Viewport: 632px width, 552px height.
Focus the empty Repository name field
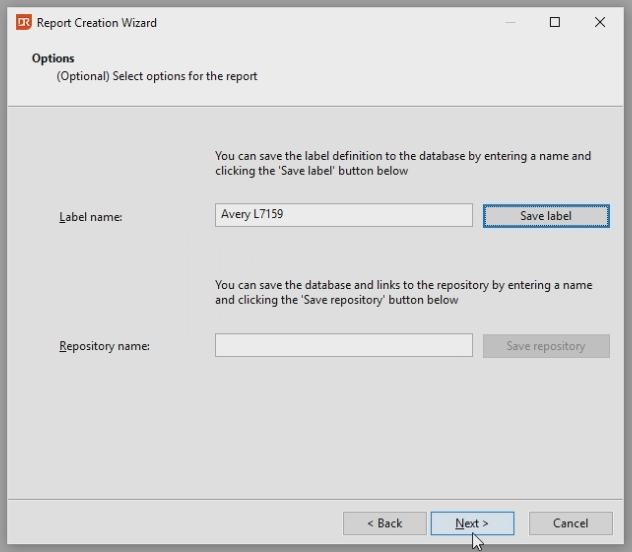(343, 346)
